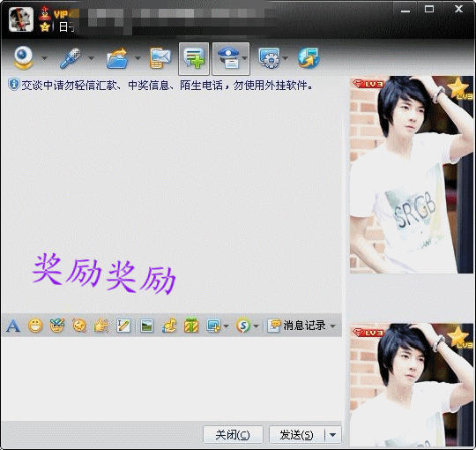476x450 pixels.
Task: Start a video call with webcam icon
Action: click(23, 57)
